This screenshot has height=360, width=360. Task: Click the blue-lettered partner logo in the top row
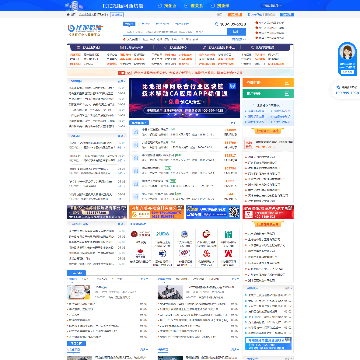tap(163, 234)
